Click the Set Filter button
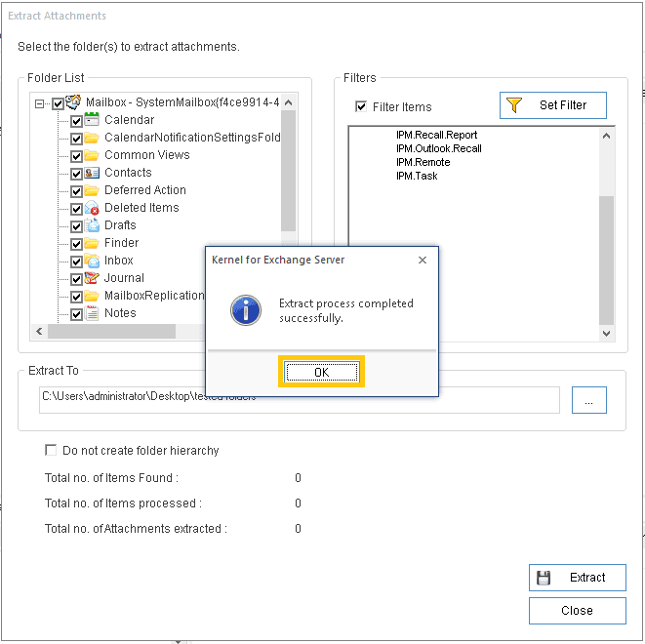 coord(552,105)
